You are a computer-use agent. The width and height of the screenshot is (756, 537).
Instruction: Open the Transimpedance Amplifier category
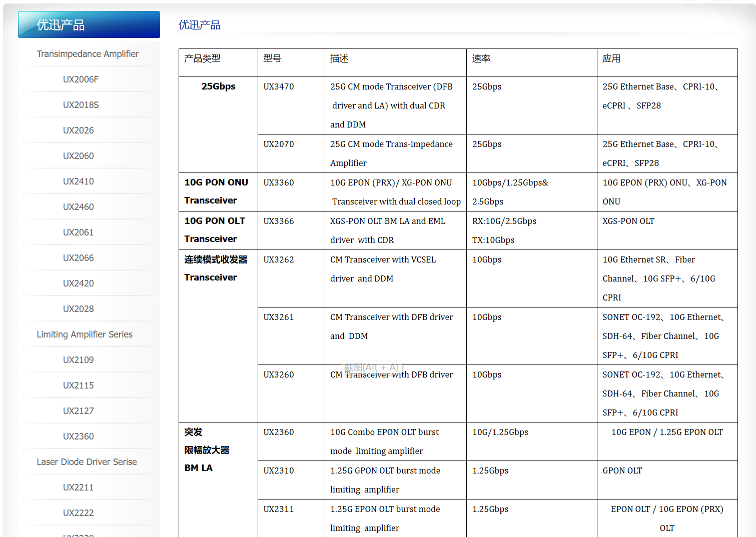[x=88, y=54]
